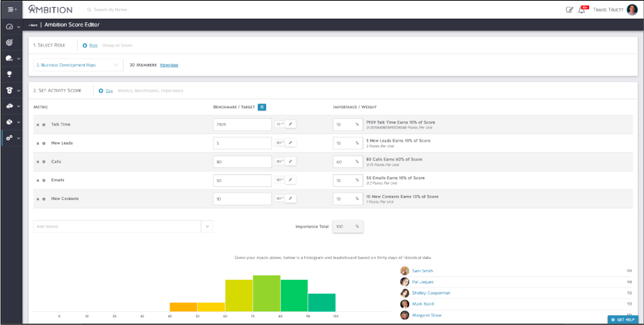
Task: Click the Get Help button
Action: [x=622, y=319]
